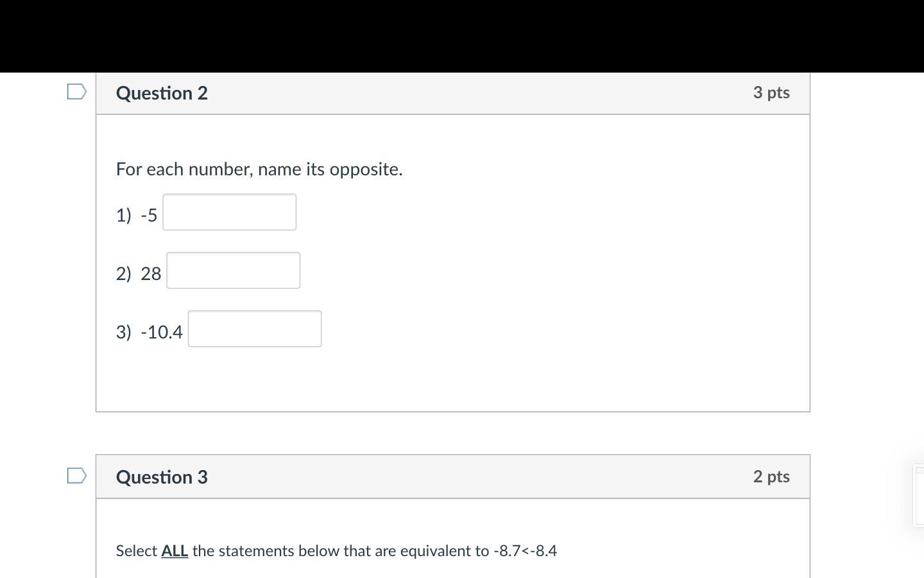924x578 pixels.
Task: Click the black bar at the top
Action: coord(462,35)
